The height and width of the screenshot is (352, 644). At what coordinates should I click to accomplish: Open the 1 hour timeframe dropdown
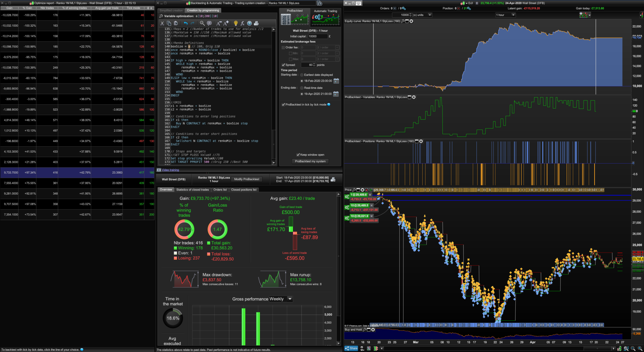pyautogui.click(x=513, y=15)
